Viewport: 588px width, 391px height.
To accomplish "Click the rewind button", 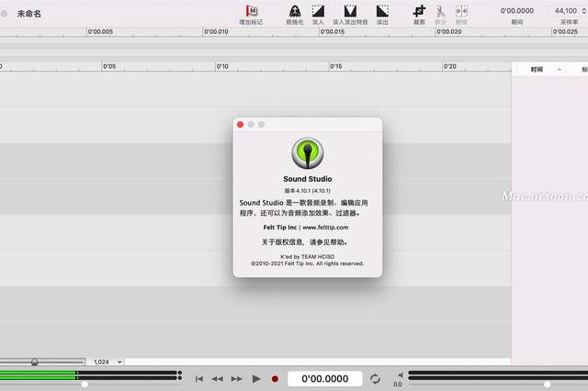I will (217, 379).
